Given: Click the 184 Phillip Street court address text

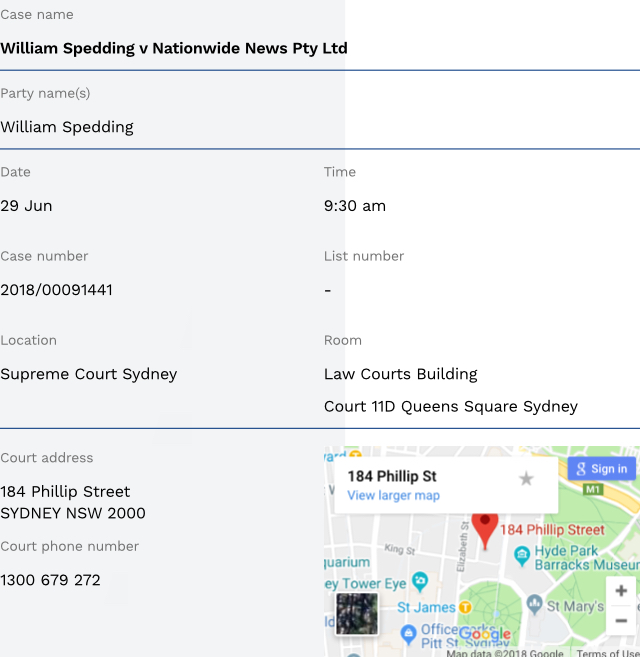Looking at the screenshot, I should [65, 492].
